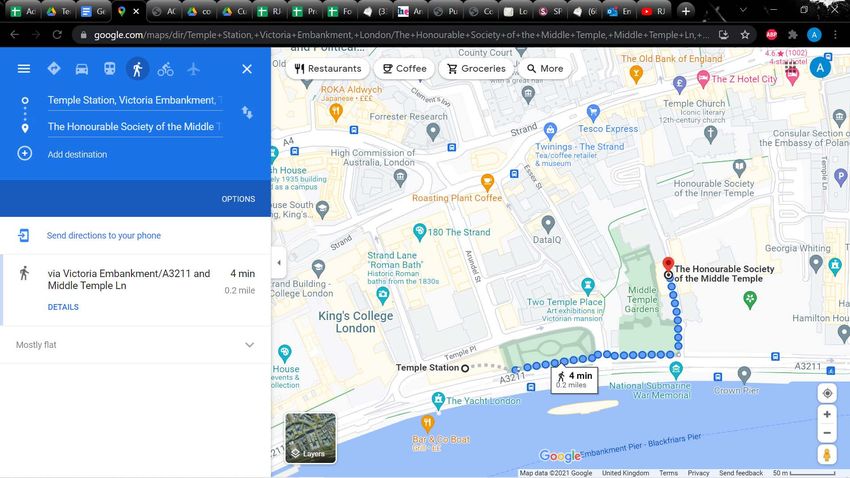Open the Chrome extensions puzzle icon
Viewport: 850px width, 478px height.
[793, 35]
